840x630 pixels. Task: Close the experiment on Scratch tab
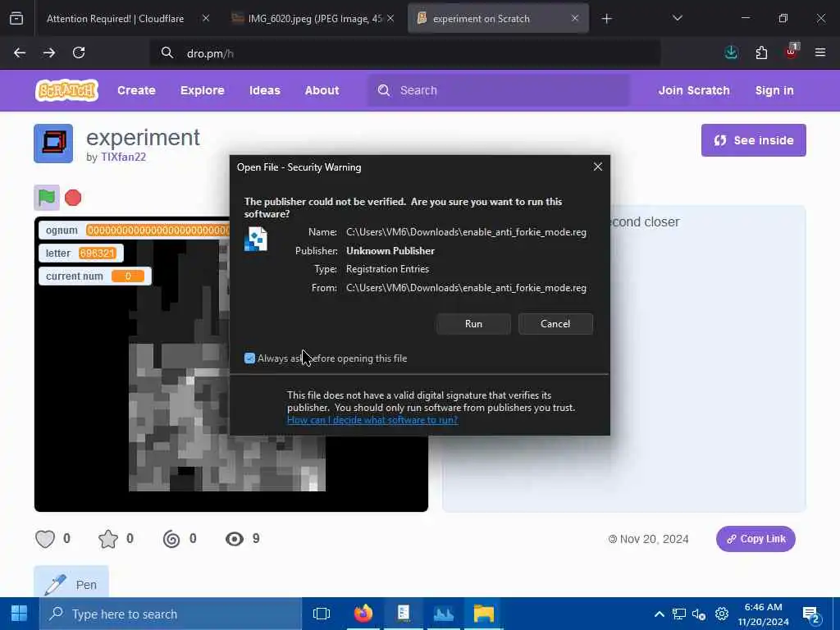coord(575,18)
